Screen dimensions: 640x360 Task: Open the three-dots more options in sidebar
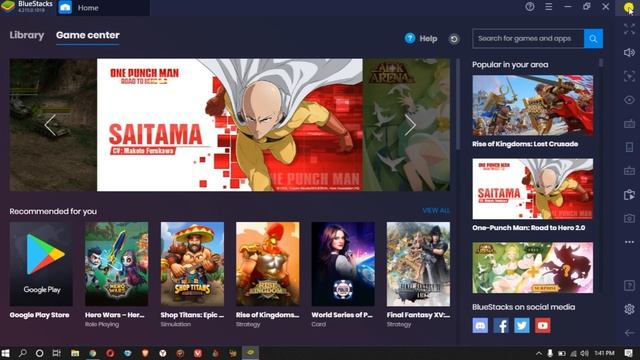click(x=629, y=242)
